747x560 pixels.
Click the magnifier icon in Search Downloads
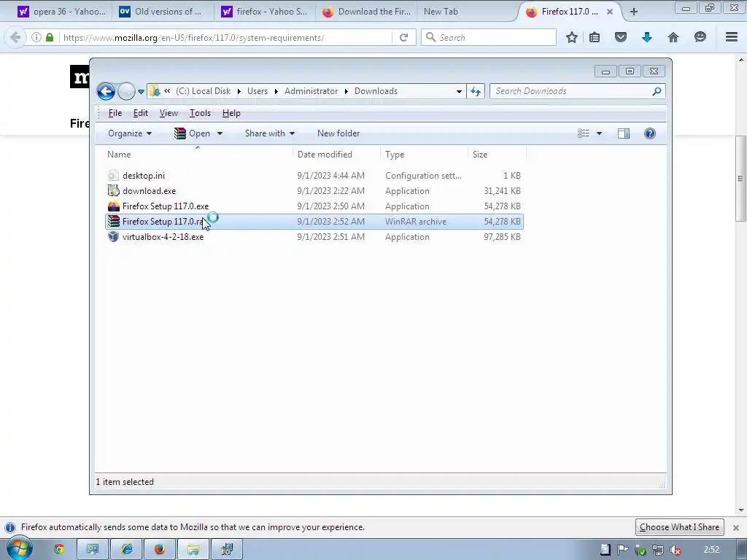pyautogui.click(x=657, y=91)
